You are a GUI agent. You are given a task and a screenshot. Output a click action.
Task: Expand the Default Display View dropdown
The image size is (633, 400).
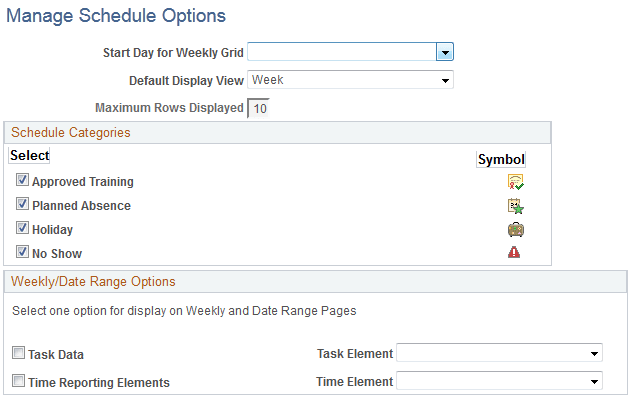(x=445, y=80)
